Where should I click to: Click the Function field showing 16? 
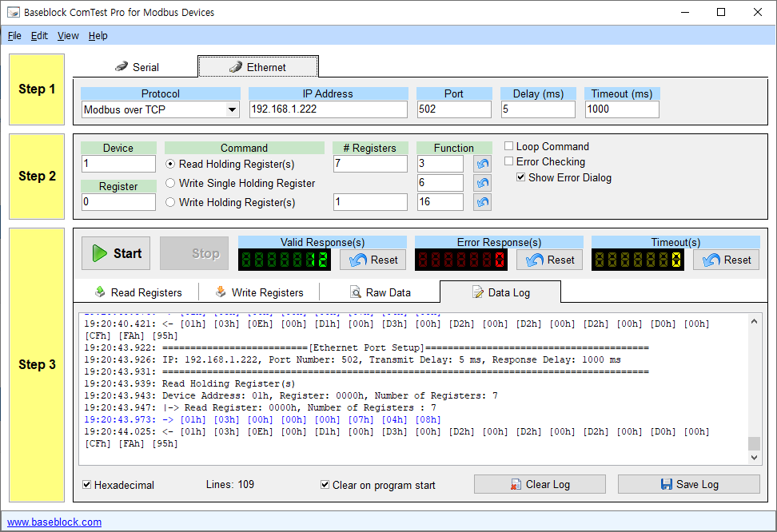point(440,202)
